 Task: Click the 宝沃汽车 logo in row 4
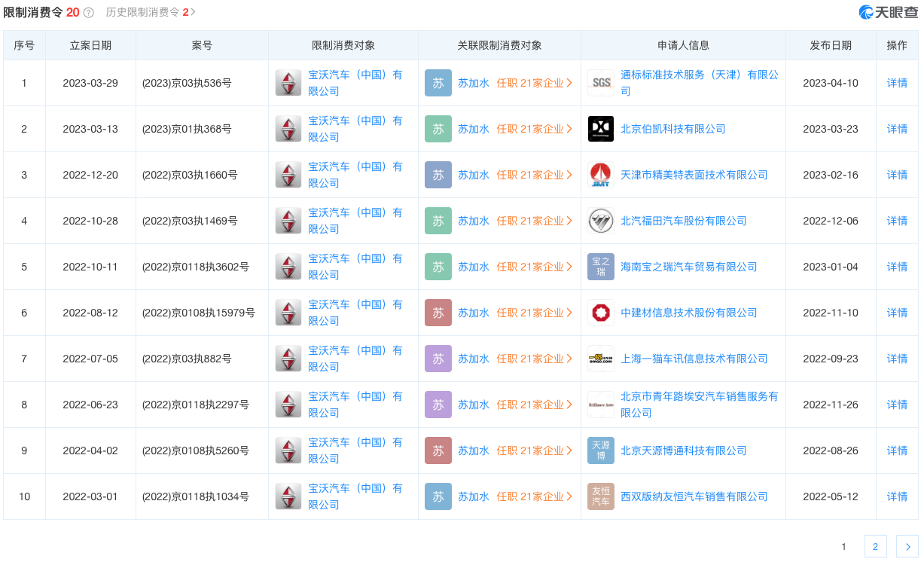[x=288, y=221]
